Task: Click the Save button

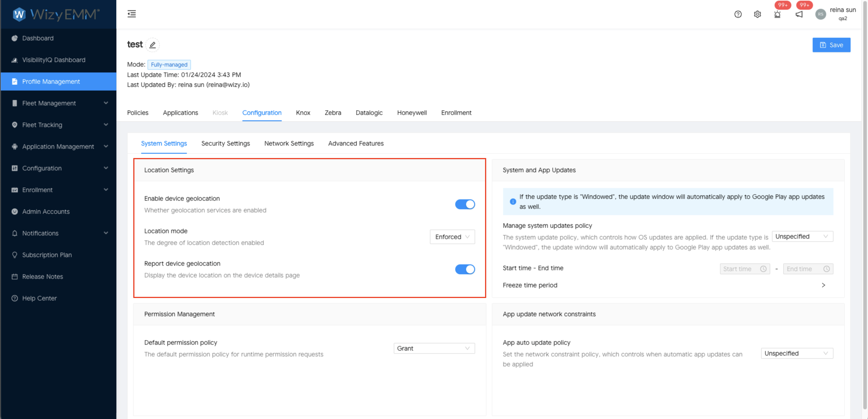Action: pos(831,45)
